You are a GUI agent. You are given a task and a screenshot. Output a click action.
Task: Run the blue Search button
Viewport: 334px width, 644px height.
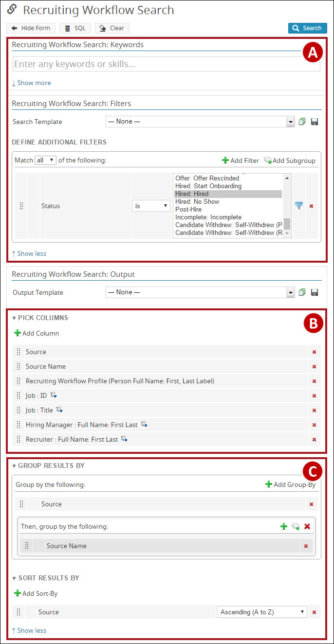coord(308,28)
